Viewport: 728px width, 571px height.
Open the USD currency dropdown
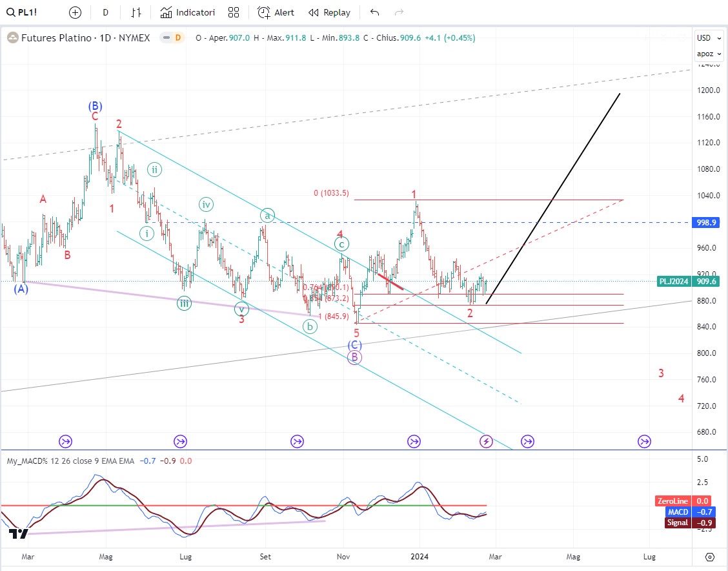[x=709, y=38]
